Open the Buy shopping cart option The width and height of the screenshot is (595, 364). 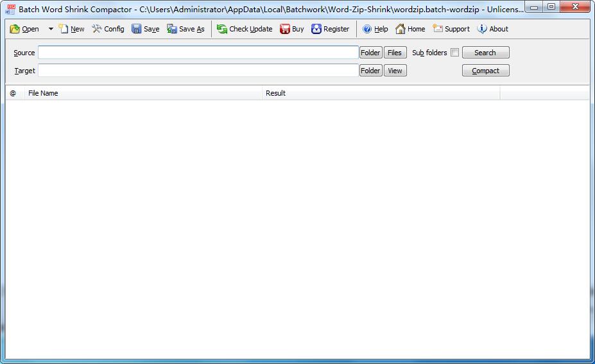point(292,29)
